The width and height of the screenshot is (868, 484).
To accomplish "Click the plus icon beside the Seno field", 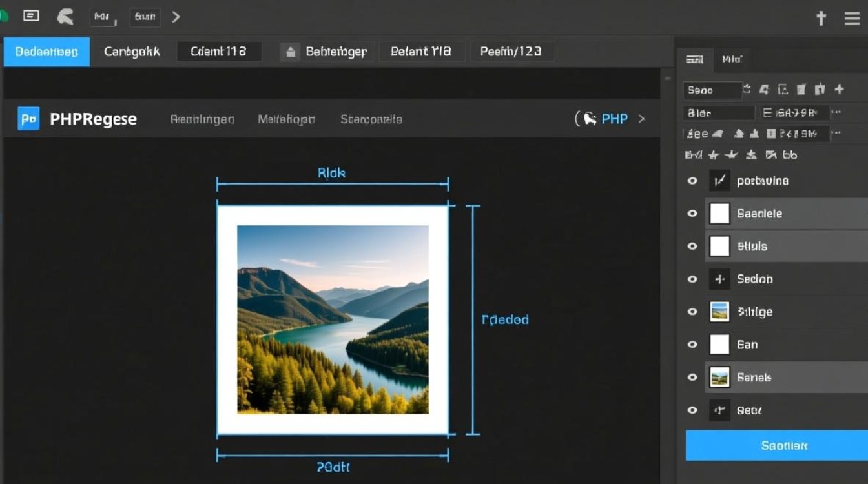I will pos(839,90).
